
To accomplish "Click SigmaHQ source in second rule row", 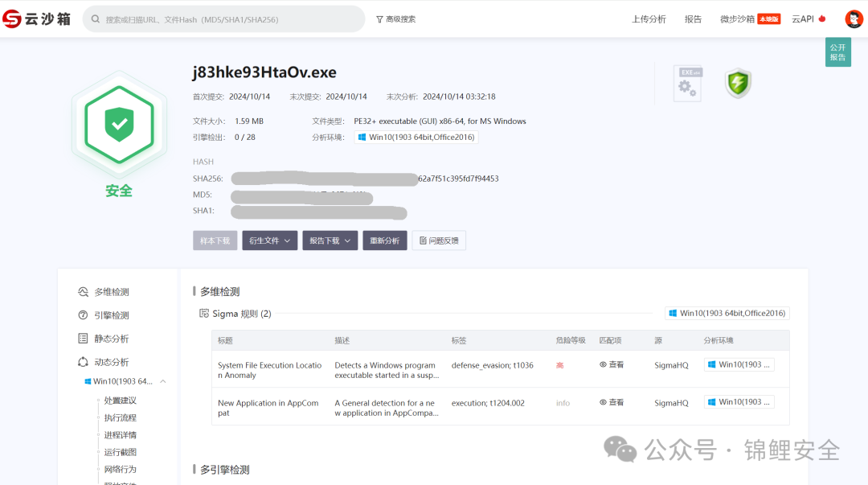I will tap(671, 403).
